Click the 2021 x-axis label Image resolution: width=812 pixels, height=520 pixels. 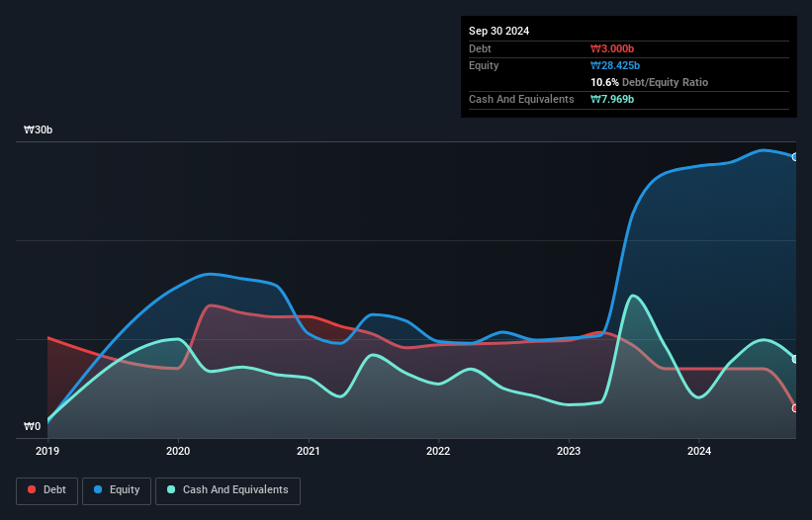tap(309, 451)
